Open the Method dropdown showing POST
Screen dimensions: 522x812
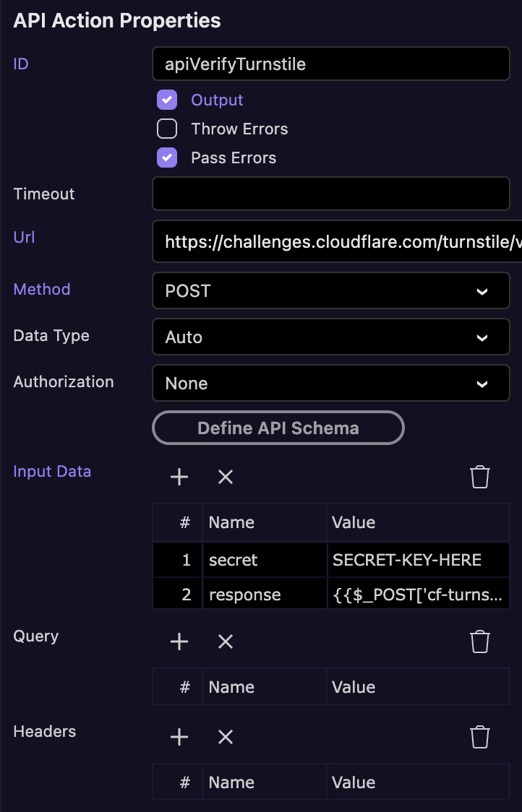[330, 291]
